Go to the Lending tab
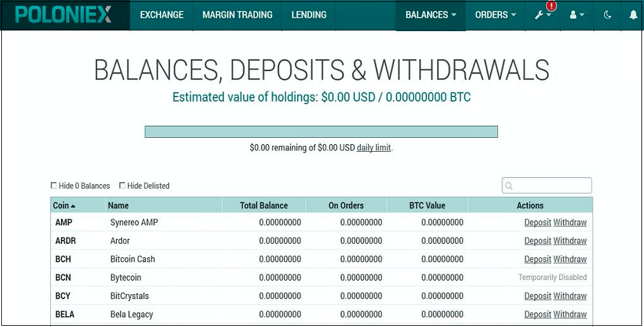Image resolution: width=644 pixels, height=327 pixels. click(x=309, y=15)
